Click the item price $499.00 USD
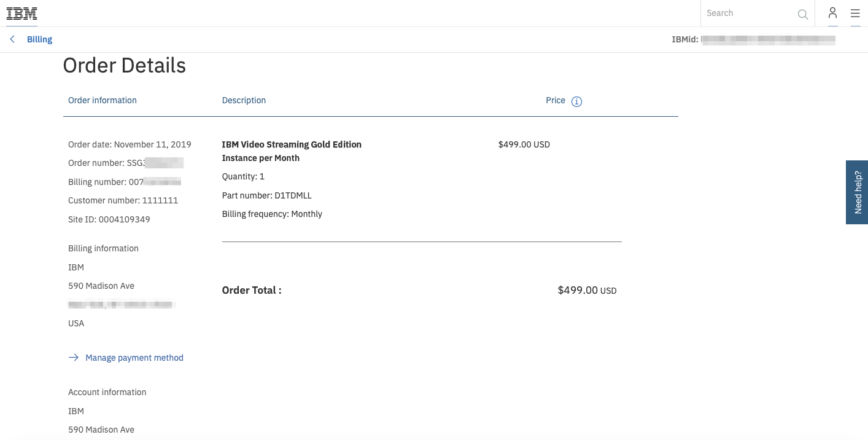 (x=524, y=144)
